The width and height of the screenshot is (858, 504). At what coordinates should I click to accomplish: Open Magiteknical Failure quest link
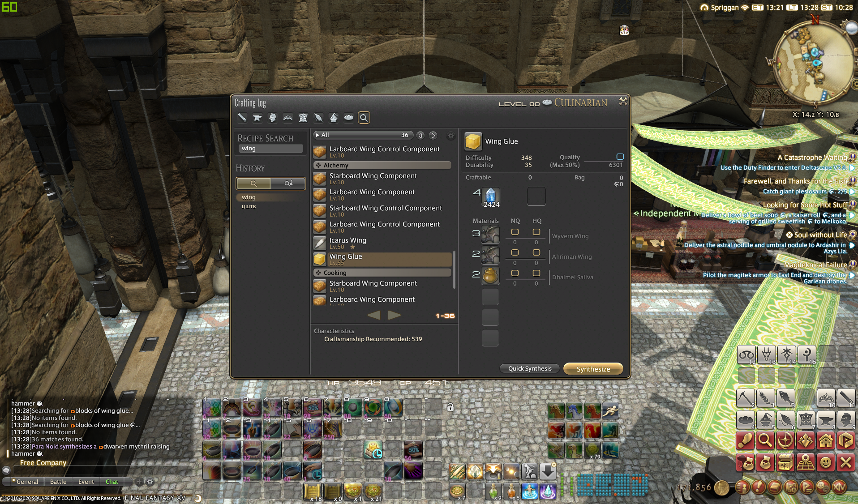(815, 265)
